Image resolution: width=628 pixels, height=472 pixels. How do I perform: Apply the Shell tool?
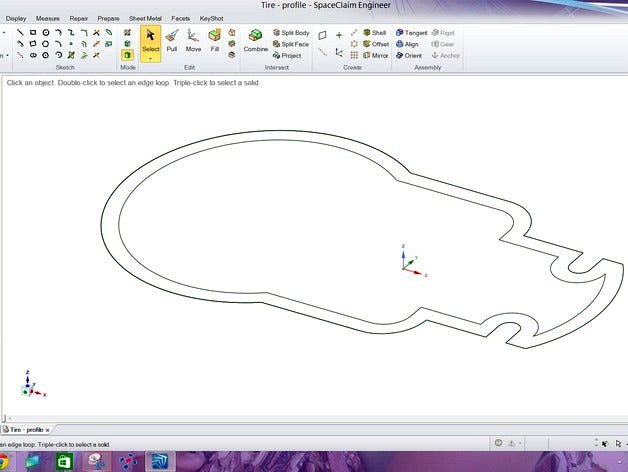pyautogui.click(x=372, y=33)
